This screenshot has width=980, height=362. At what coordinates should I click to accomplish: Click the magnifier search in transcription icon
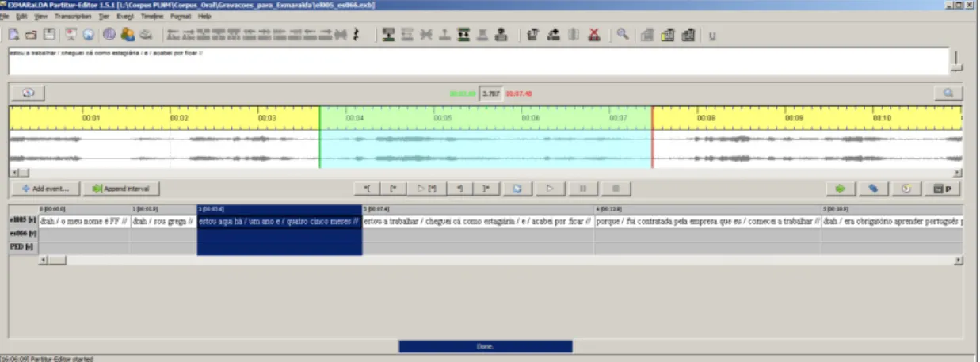click(x=623, y=34)
